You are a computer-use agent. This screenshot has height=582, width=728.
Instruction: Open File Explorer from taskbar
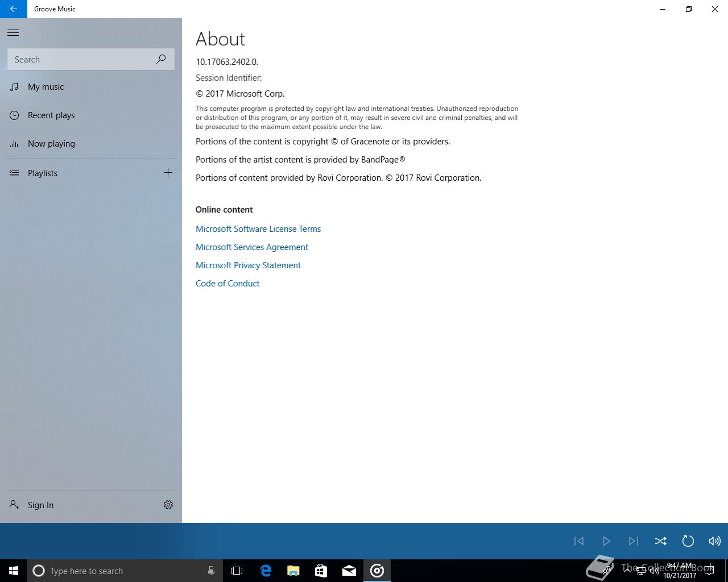(x=293, y=571)
